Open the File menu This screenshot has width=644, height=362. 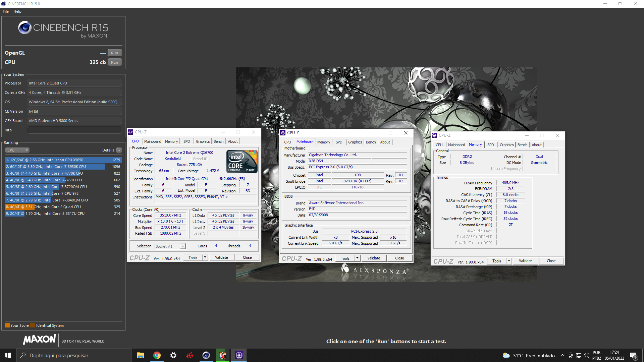point(6,11)
